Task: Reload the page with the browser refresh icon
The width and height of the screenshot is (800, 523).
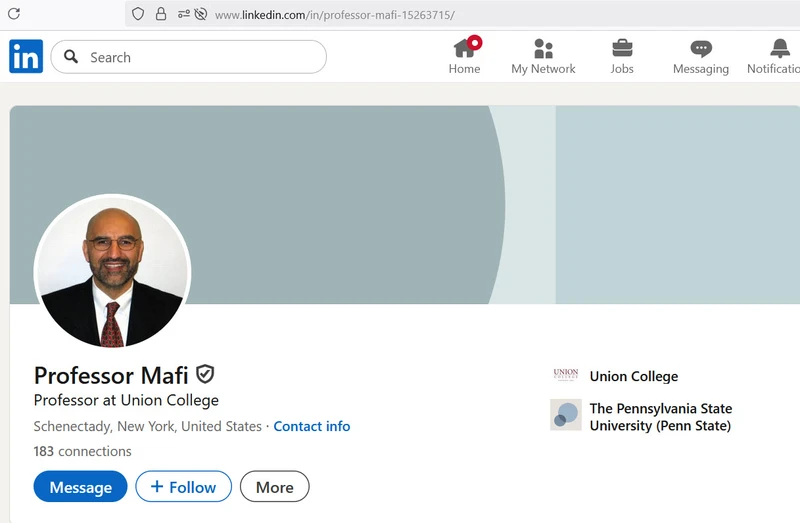Action: (x=14, y=14)
